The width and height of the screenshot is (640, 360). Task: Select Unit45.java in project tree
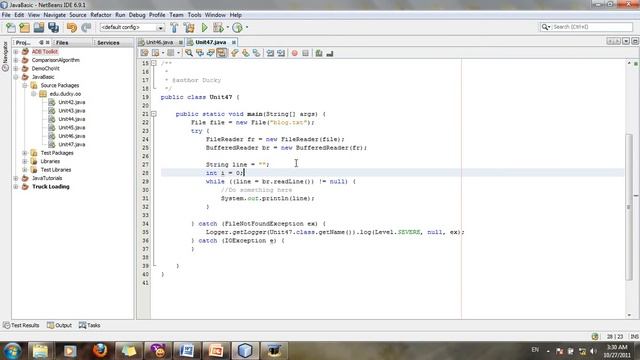(x=71, y=127)
